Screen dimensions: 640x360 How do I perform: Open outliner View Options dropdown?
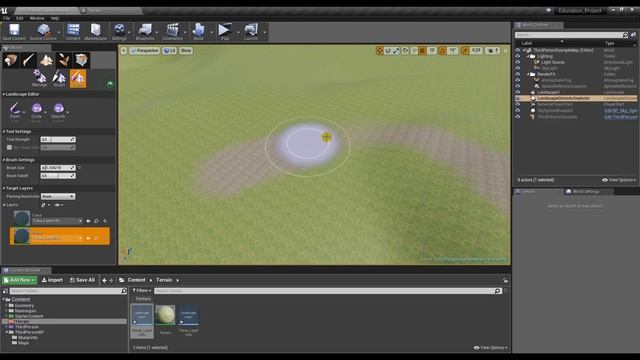pyautogui.click(x=619, y=180)
